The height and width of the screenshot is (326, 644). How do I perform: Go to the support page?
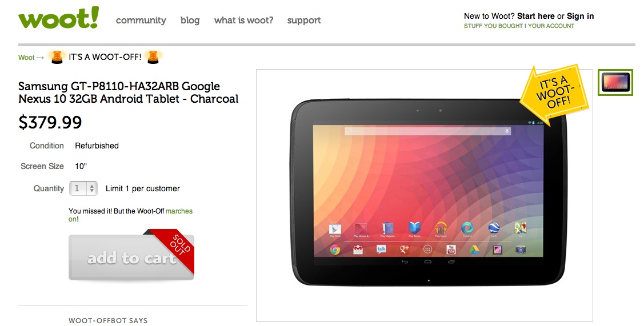pos(304,21)
